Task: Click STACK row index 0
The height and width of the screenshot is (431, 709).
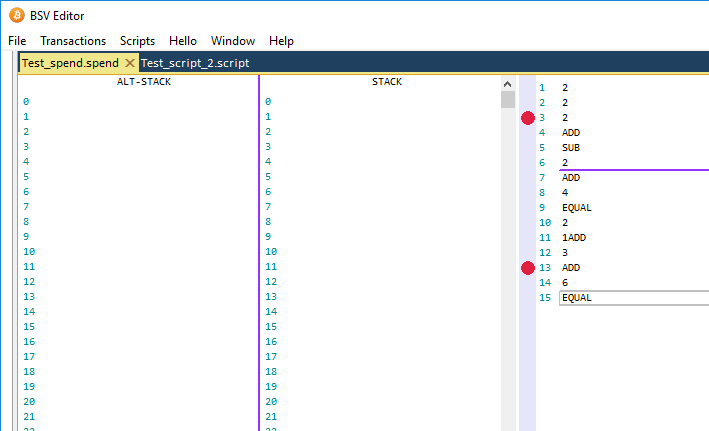Action: pos(268,102)
